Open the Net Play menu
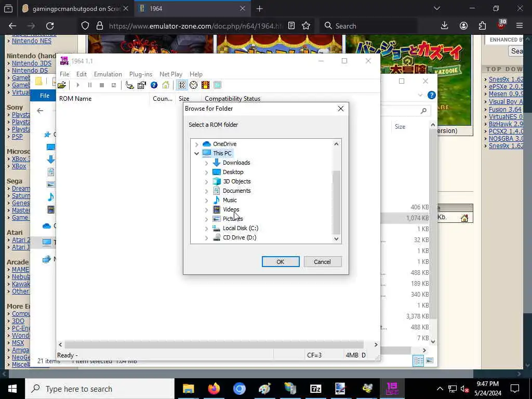This screenshot has width=532, height=399. pos(170,74)
